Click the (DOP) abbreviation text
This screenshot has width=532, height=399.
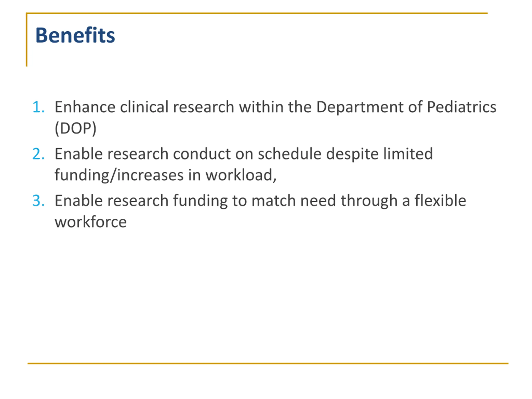75,128
